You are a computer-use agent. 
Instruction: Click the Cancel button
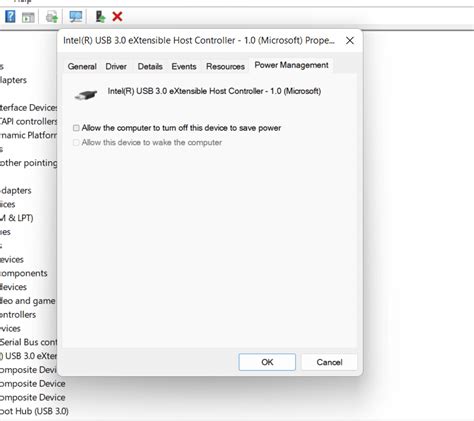coord(329,362)
